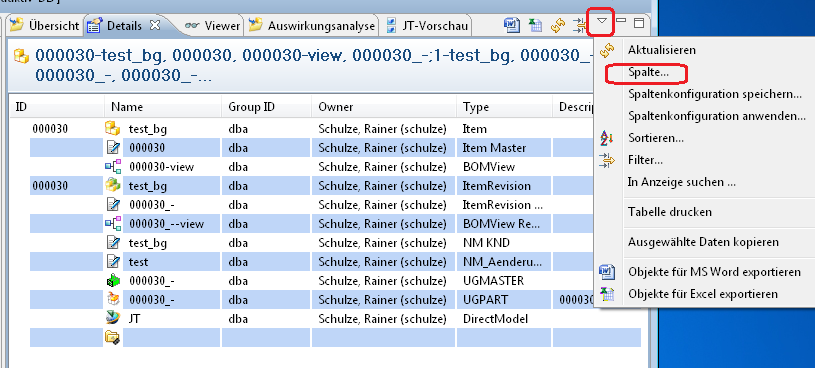This screenshot has height=368, width=815.
Task: Click the form icon of test row
Action: 113,262
